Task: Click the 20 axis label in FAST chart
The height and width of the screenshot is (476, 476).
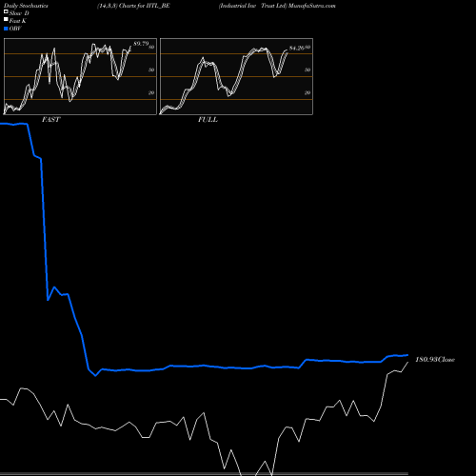Action: click(x=151, y=92)
